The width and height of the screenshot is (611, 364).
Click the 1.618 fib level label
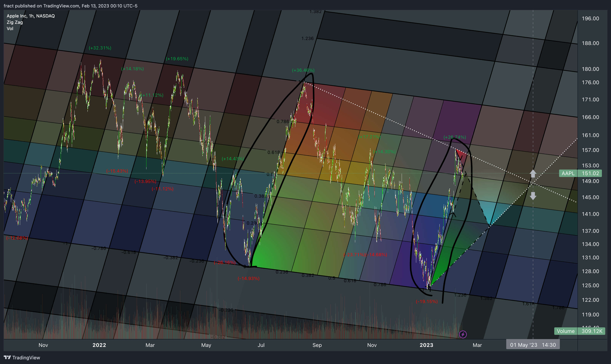click(x=528, y=304)
